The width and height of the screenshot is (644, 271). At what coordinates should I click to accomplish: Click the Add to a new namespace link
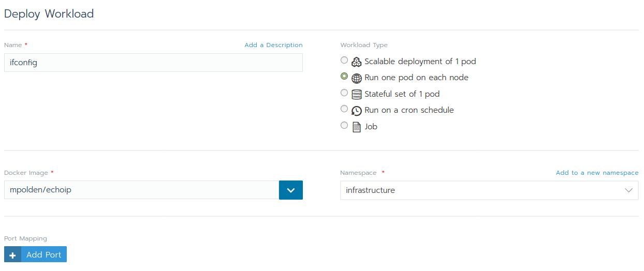coord(597,173)
